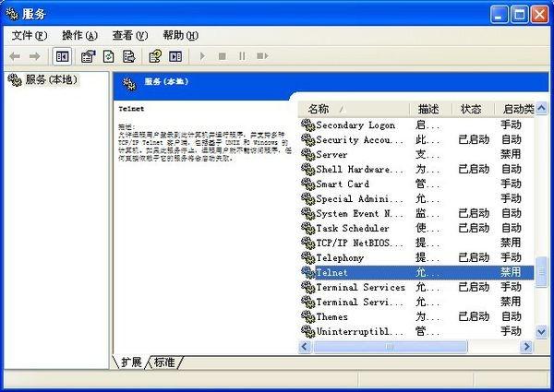Click the horizontal scroll right arrow
554x392 pixels.
coord(526,347)
